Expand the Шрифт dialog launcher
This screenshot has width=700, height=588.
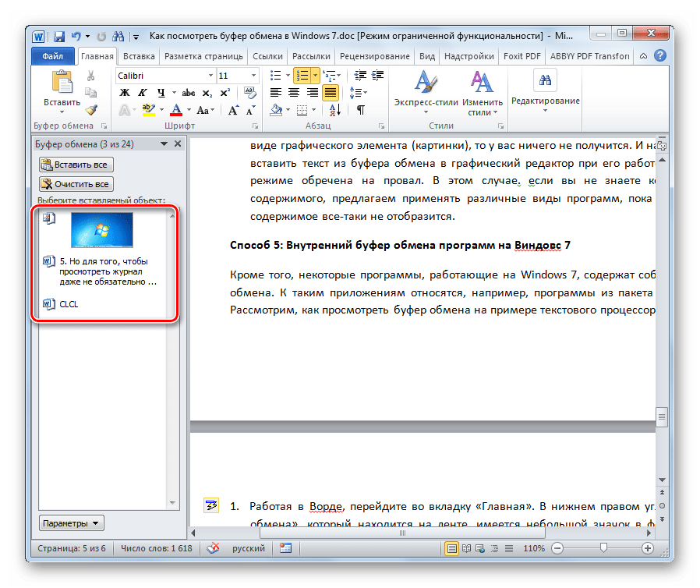point(256,126)
